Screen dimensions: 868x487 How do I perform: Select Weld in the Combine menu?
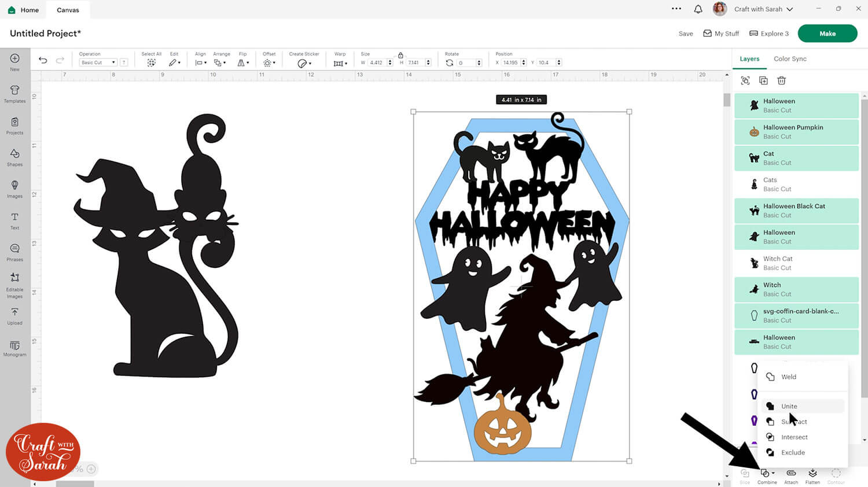click(788, 377)
